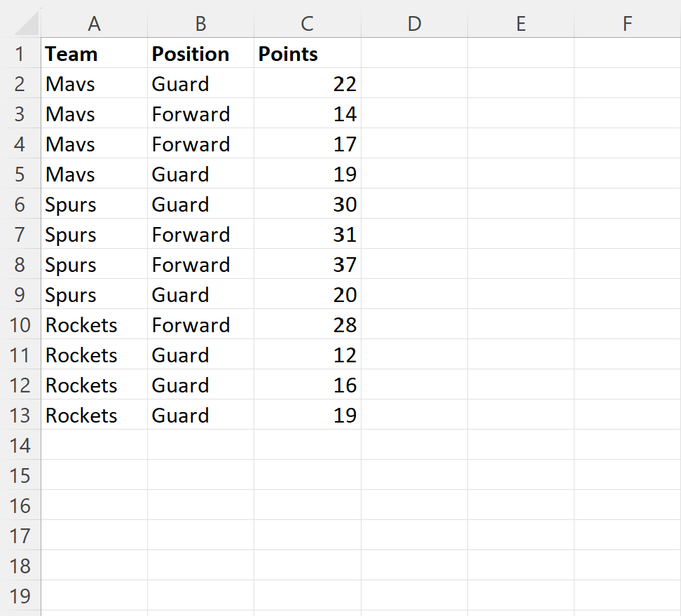The height and width of the screenshot is (616, 681).
Task: Select column D header
Action: (414, 23)
